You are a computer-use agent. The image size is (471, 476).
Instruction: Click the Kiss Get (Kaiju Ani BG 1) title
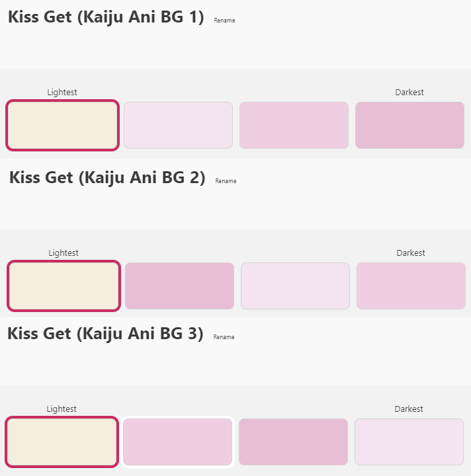click(106, 17)
